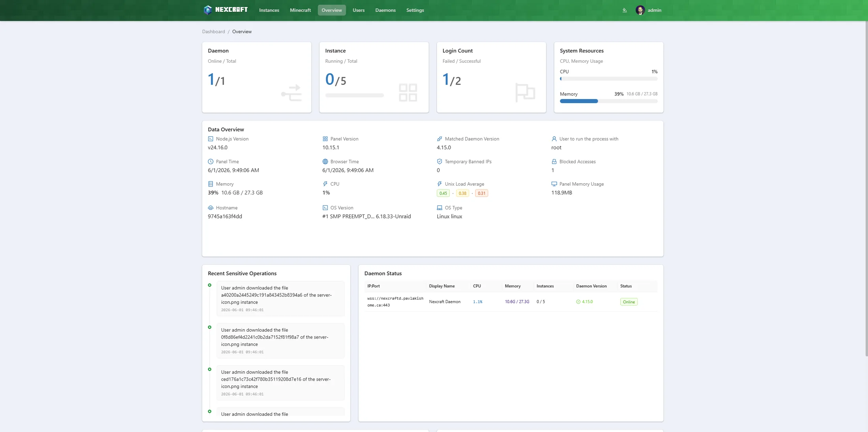
Task: Click the Online status badge
Action: pyautogui.click(x=629, y=302)
